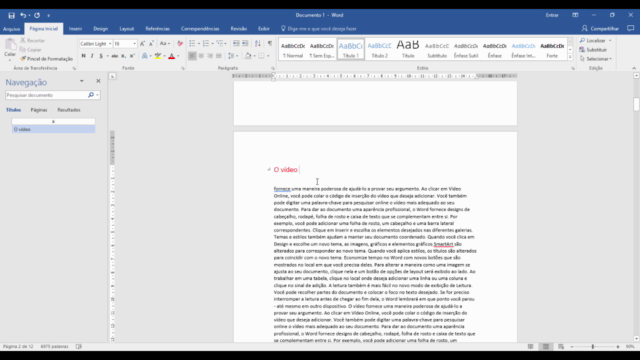640x360 pixels.
Task: Center the text alignment
Action: [201, 56]
